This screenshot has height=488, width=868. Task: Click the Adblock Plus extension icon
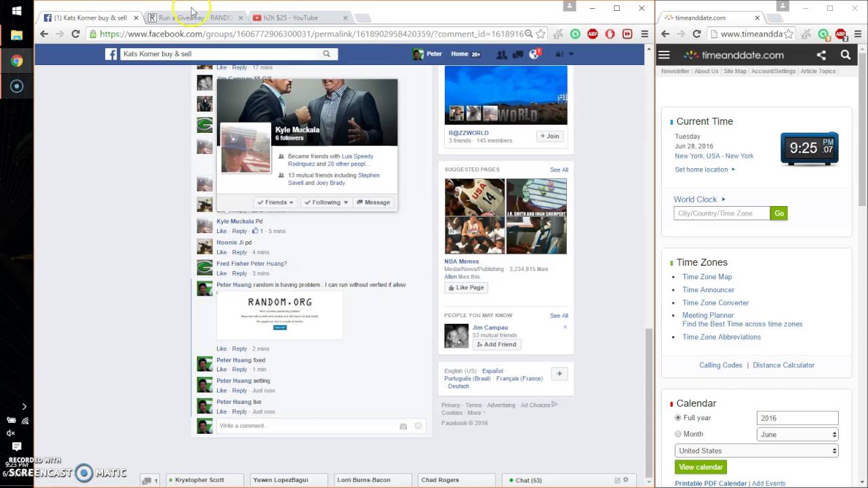(x=592, y=34)
